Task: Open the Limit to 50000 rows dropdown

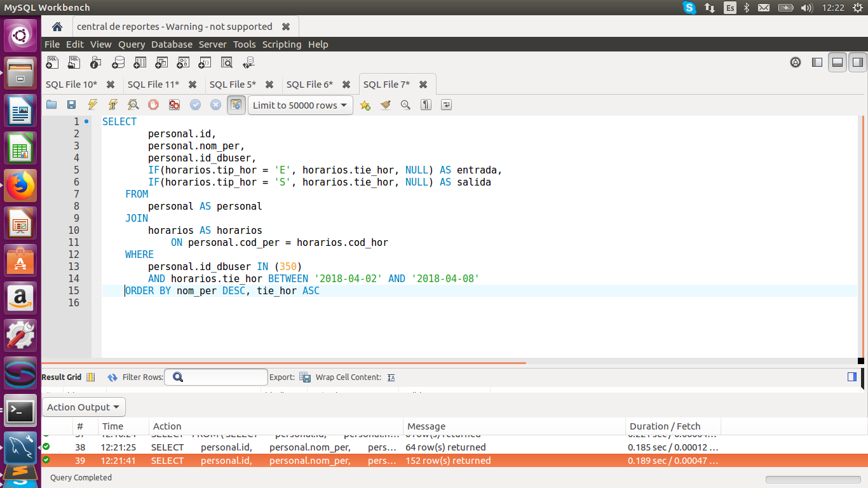Action: pos(300,105)
